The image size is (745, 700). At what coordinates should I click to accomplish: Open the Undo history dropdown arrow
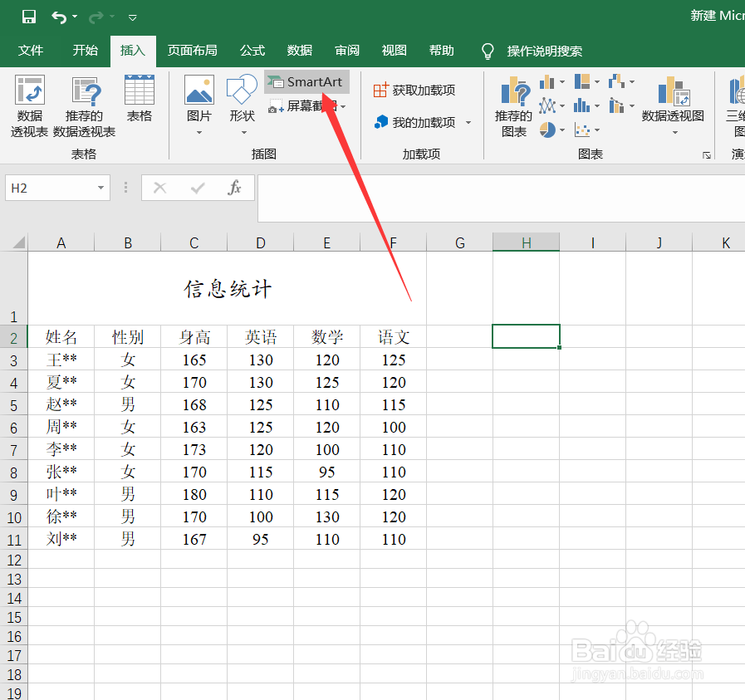click(75, 17)
